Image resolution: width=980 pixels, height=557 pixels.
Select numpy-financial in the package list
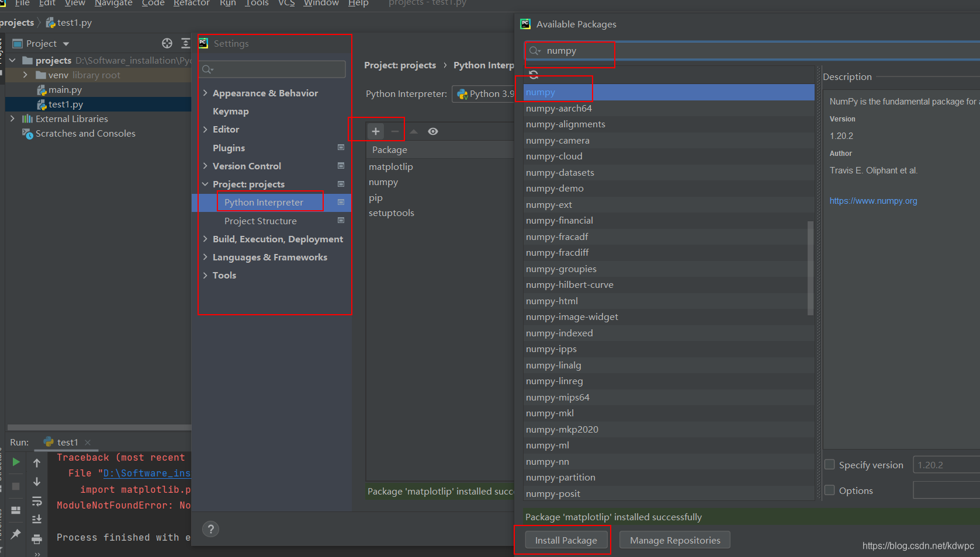(669, 221)
